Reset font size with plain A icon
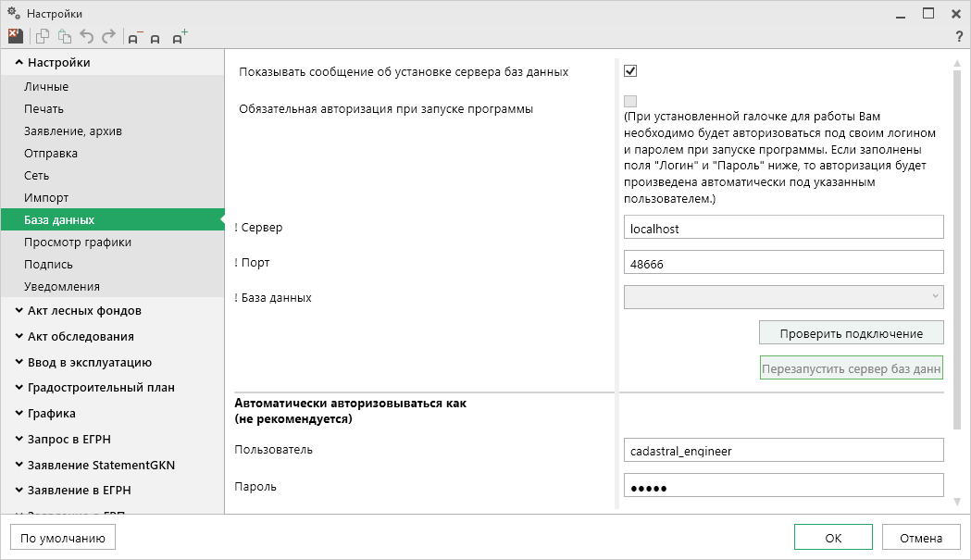 click(156, 37)
